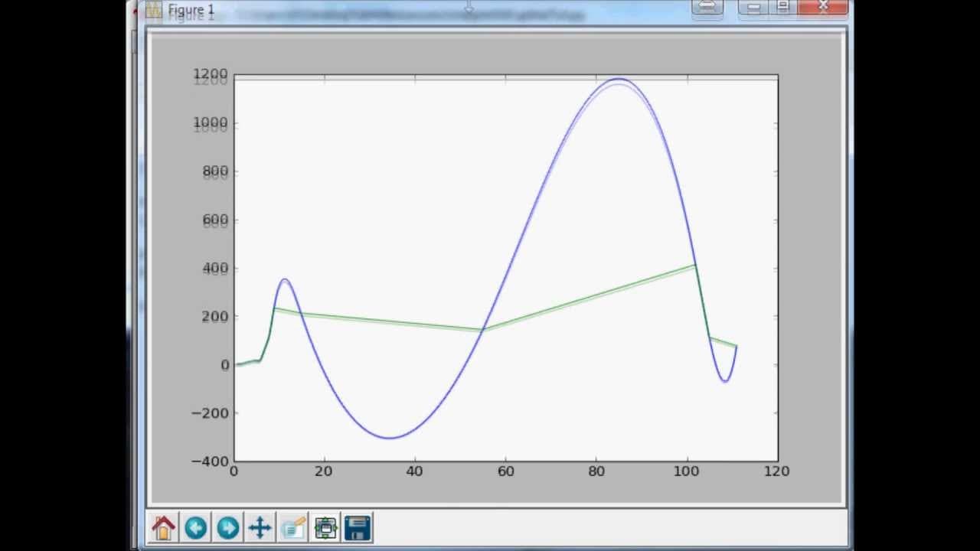Click y-axis tick label −200
This screenshot has height=551, width=980.
[209, 413]
